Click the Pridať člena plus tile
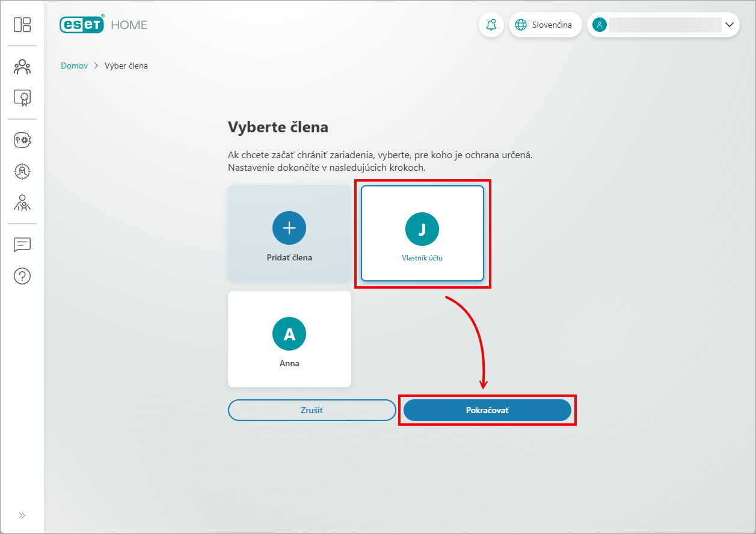The image size is (756, 534). click(289, 233)
